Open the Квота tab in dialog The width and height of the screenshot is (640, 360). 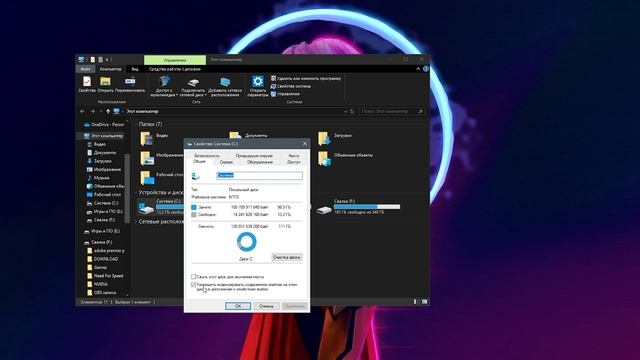[293, 156]
